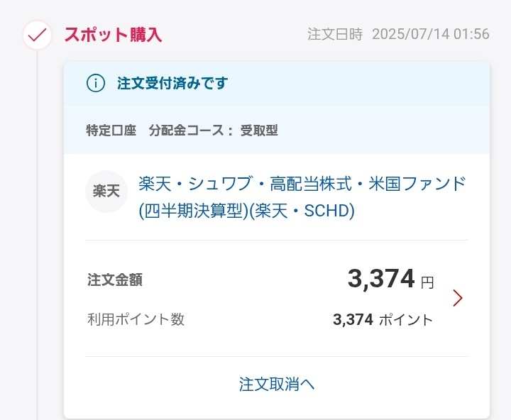Tap the round 楽天 fund logo
The width and height of the screenshot is (511, 420).
106,192
